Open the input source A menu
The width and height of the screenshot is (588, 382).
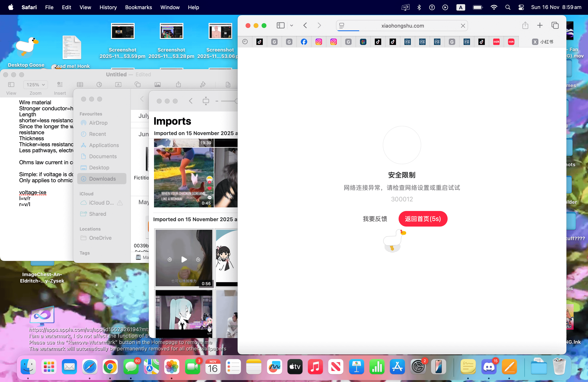[461, 7]
